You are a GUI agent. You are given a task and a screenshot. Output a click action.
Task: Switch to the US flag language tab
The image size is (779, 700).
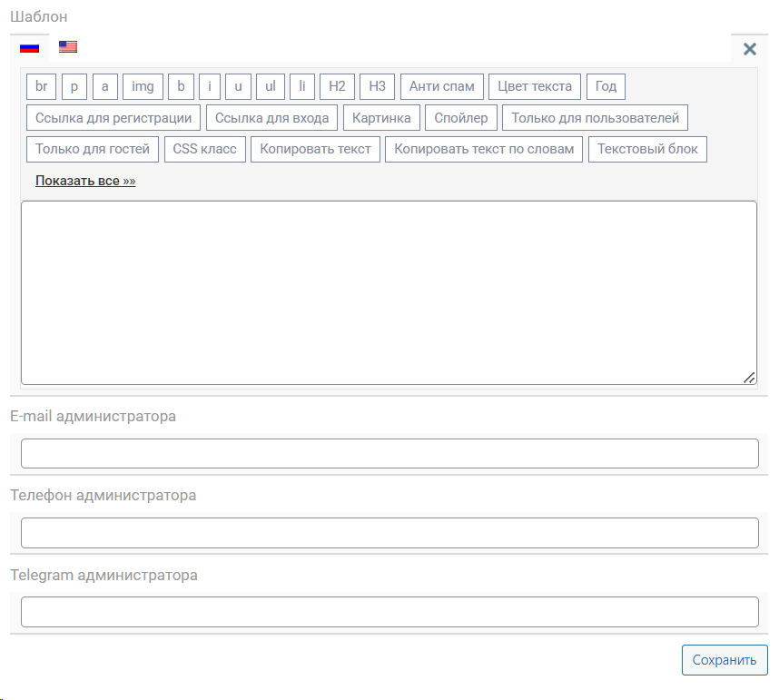68,47
